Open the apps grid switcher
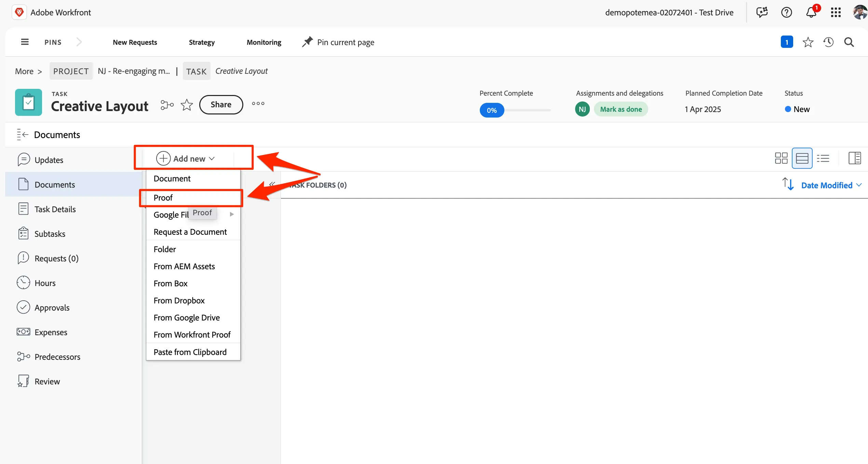 [x=836, y=12]
